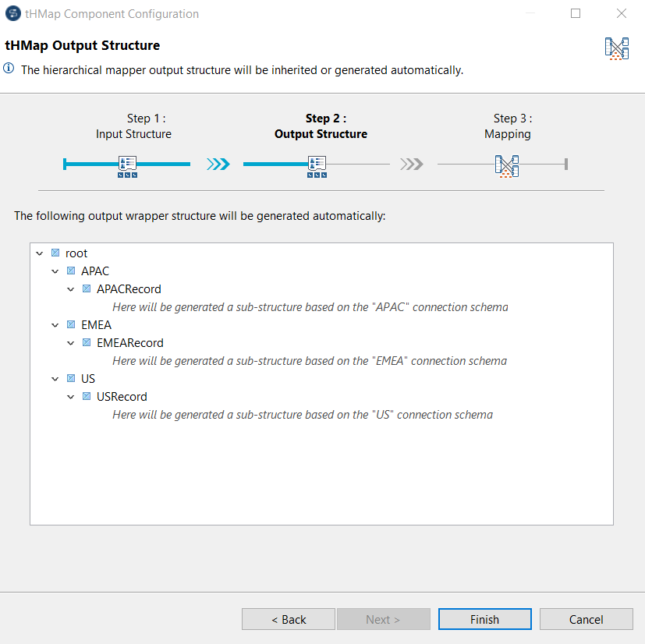Click the arrows between Step 2 and Step 3
This screenshot has height=644, width=645.
411,165
